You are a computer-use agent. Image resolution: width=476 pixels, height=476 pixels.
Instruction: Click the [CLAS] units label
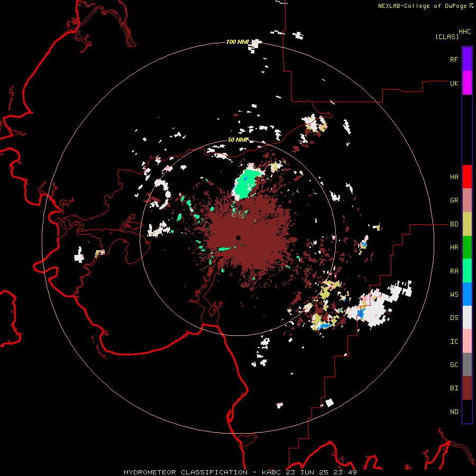coord(447,36)
